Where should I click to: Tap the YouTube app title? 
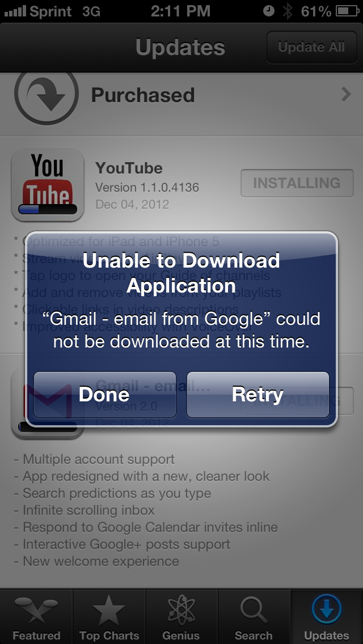129,168
